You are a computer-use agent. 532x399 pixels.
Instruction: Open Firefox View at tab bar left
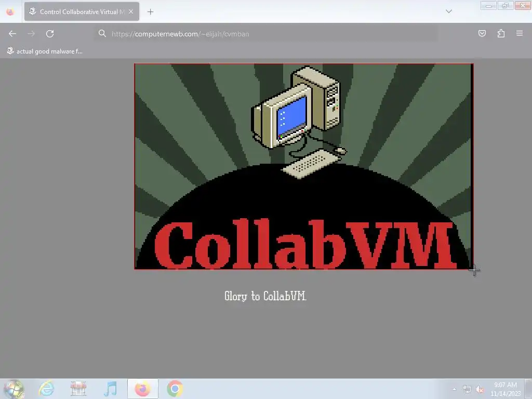10,12
